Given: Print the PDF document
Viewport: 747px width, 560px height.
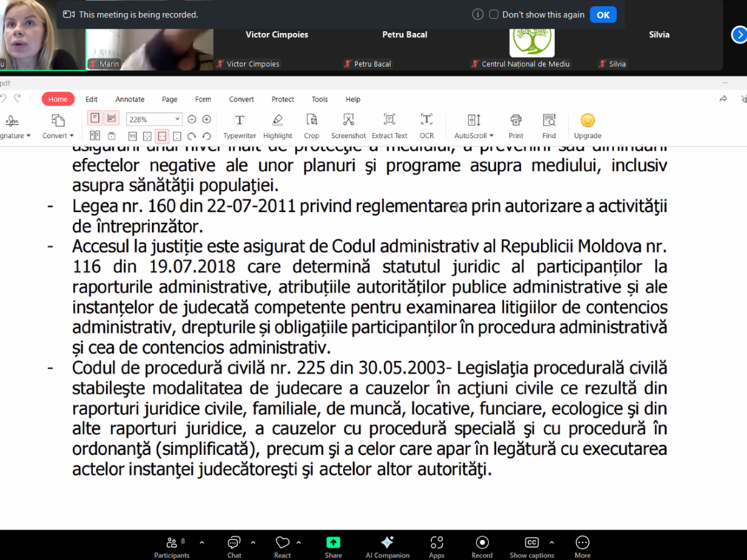Looking at the screenshot, I should 515,126.
